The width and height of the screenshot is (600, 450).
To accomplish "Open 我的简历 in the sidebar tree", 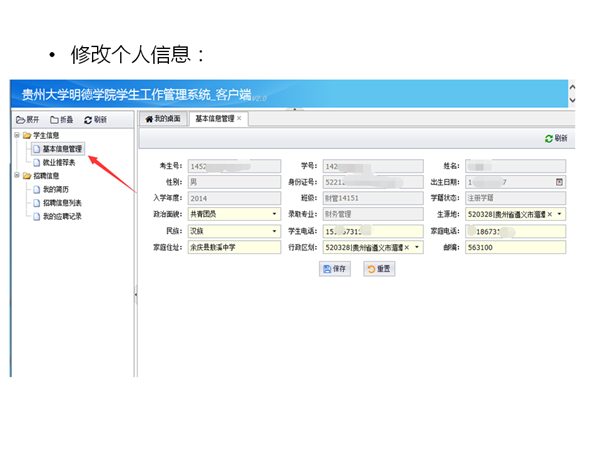I will coord(57,188).
